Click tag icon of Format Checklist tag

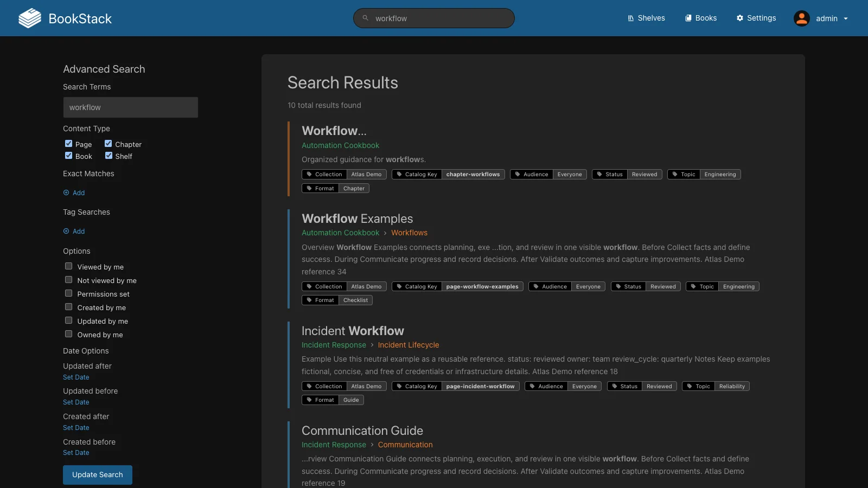pos(309,300)
